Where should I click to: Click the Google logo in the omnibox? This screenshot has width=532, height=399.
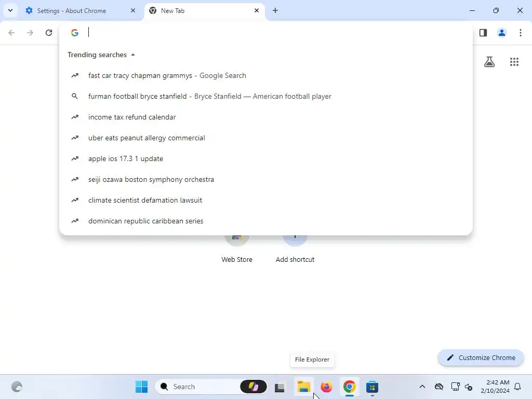[x=75, y=33]
